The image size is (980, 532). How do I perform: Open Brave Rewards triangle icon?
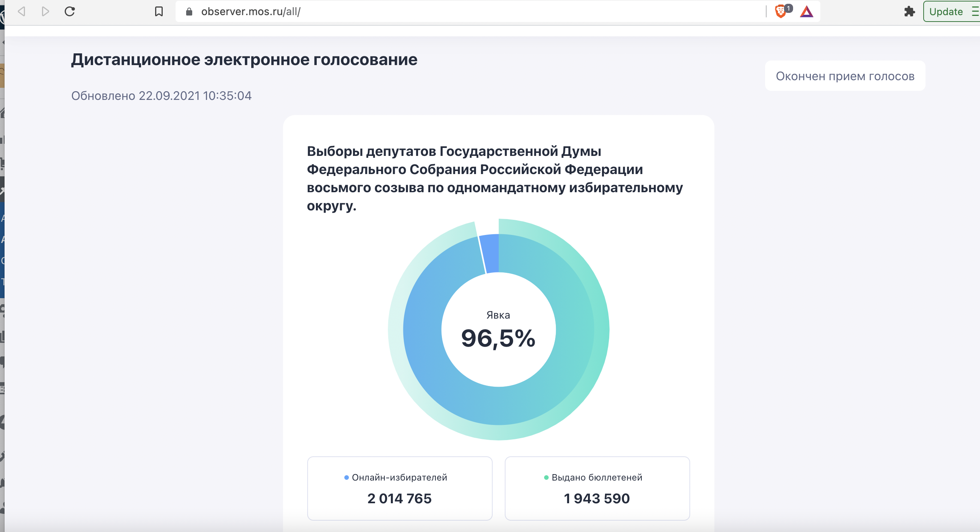coord(806,12)
